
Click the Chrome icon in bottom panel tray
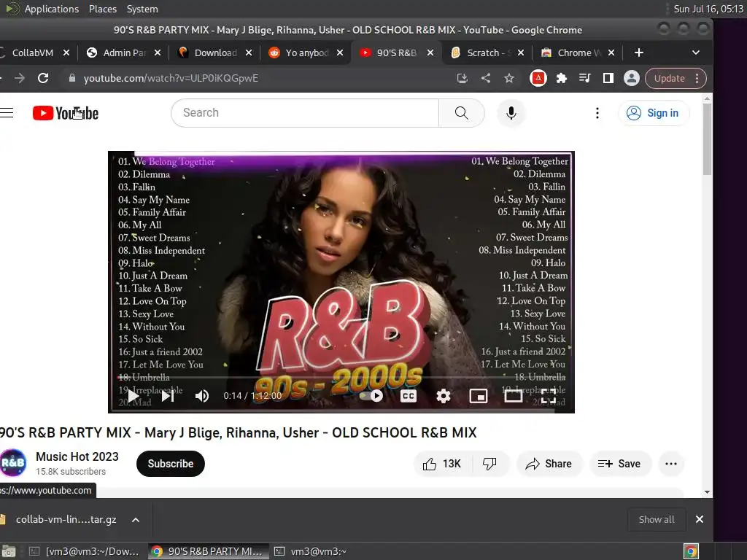pos(691,551)
